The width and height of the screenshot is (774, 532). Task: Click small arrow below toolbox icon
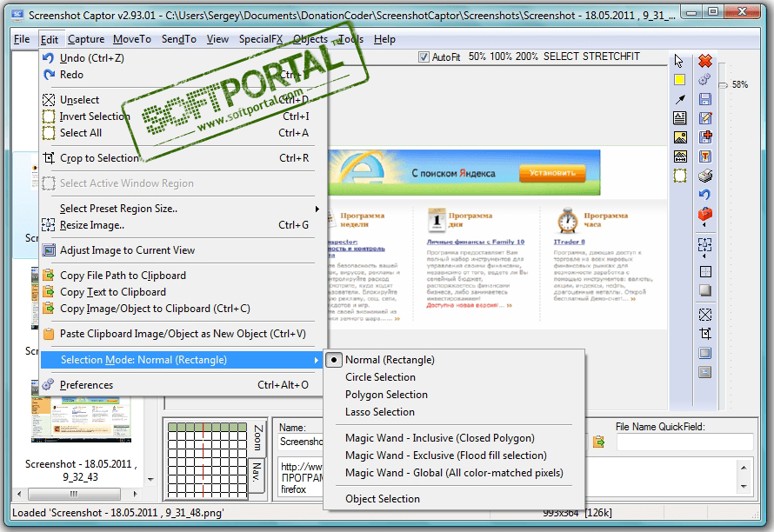(x=705, y=225)
